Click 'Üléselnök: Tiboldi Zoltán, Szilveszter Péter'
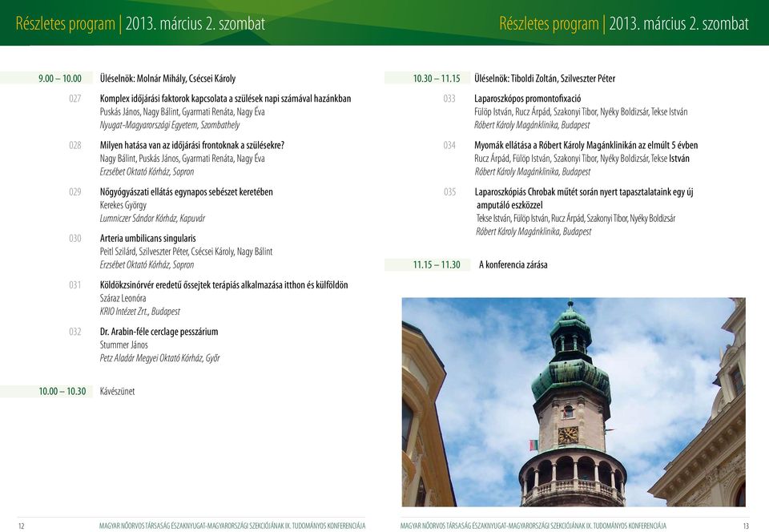This screenshot has height=532, width=769. pyautogui.click(x=545, y=79)
